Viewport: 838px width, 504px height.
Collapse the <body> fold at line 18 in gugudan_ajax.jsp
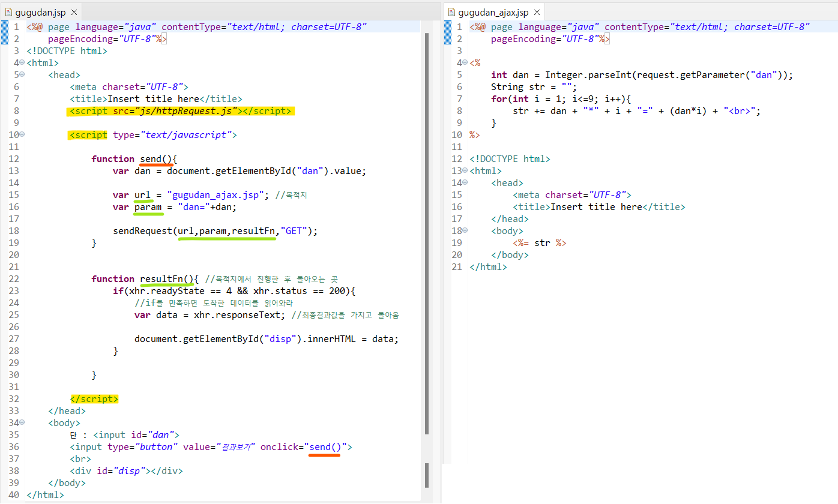pyautogui.click(x=465, y=230)
